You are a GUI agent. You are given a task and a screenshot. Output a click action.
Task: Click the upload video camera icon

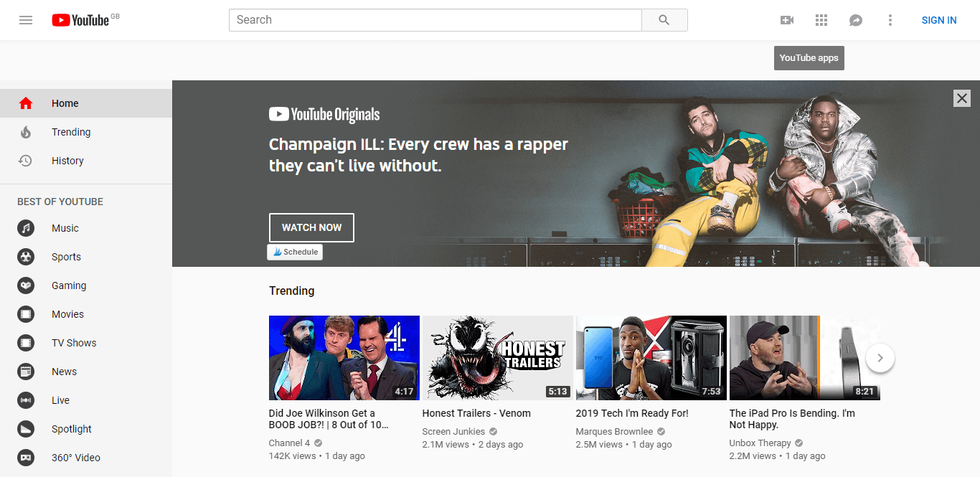(787, 20)
